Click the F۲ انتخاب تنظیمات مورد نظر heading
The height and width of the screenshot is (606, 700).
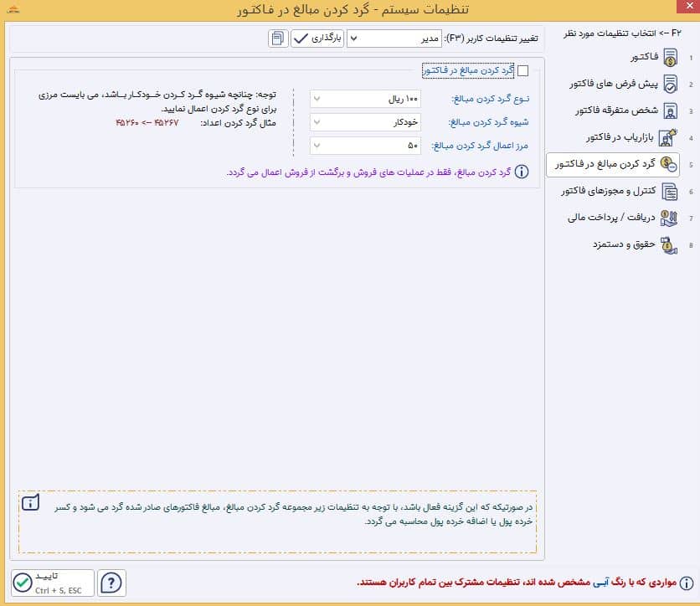622,33
